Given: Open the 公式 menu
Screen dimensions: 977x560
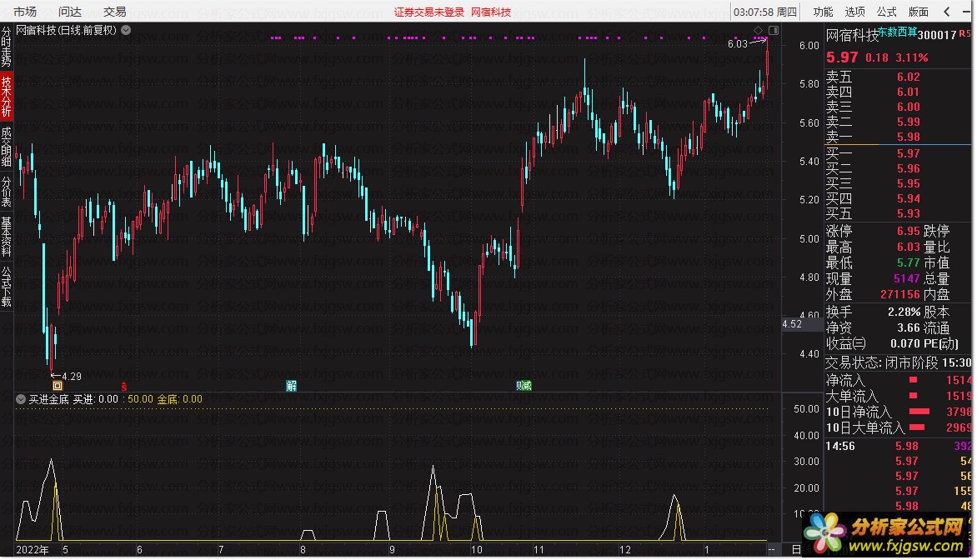Looking at the screenshot, I should 886,11.
